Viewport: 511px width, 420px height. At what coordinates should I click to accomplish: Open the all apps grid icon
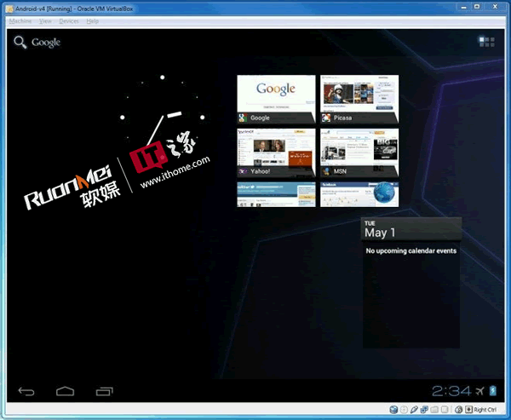486,41
